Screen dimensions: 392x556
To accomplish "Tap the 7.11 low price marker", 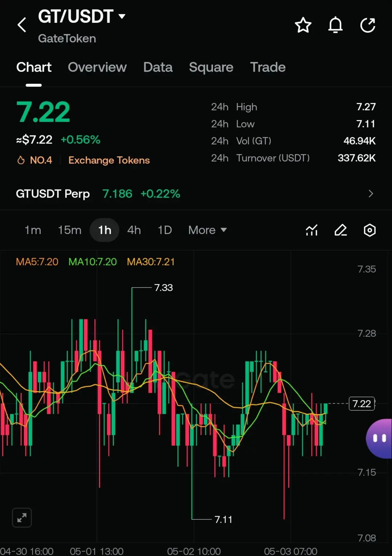I will pos(223,519).
